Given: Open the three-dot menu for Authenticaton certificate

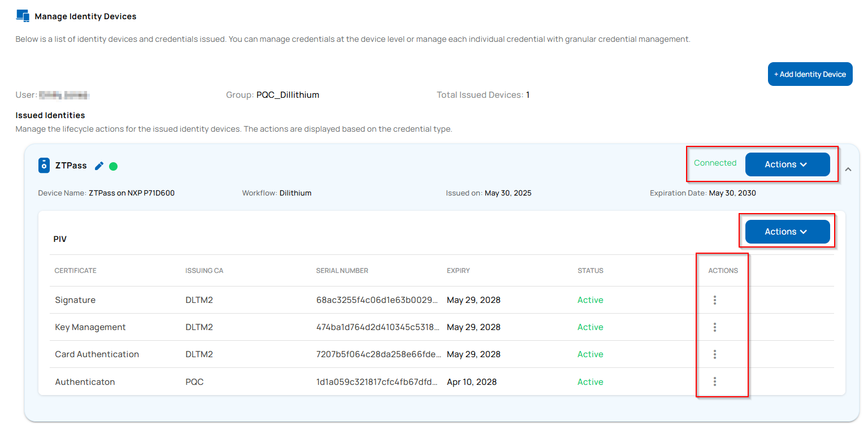Looking at the screenshot, I should point(714,381).
